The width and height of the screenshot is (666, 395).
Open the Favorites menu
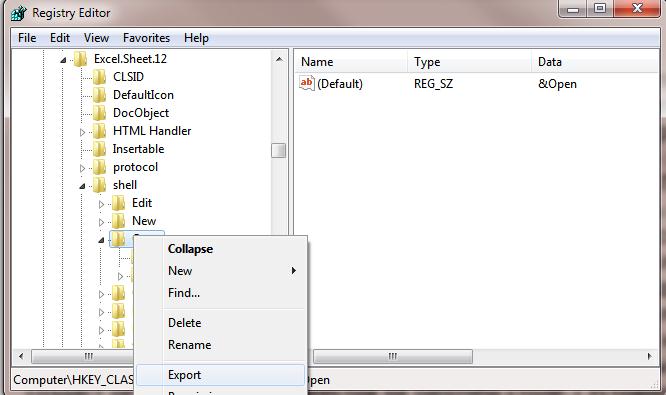click(x=147, y=38)
